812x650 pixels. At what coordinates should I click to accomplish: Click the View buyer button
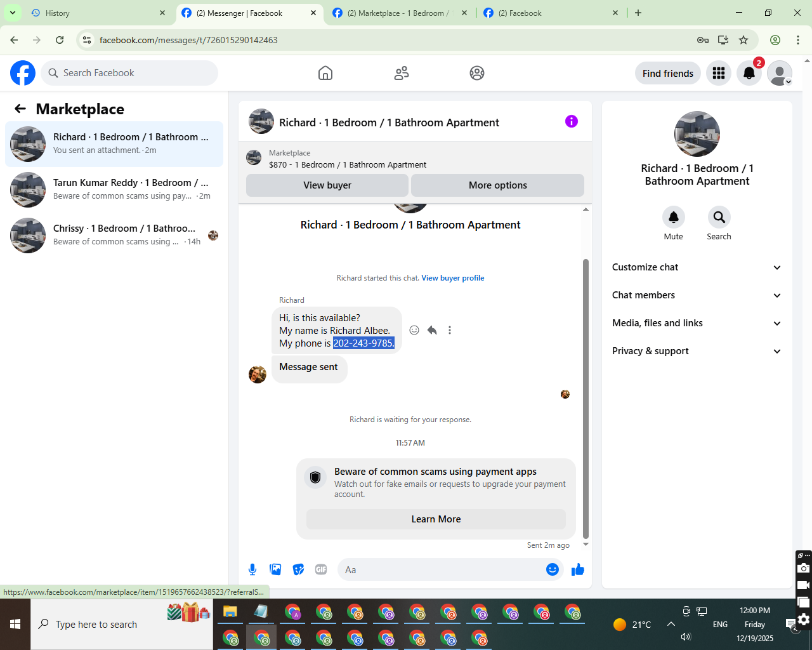coord(327,185)
